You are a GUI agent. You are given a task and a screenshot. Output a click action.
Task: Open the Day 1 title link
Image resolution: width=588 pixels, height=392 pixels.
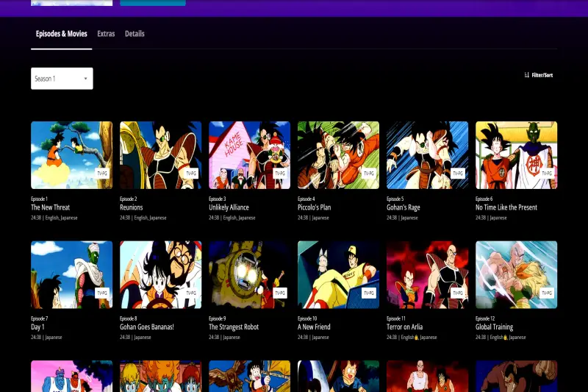(x=37, y=327)
